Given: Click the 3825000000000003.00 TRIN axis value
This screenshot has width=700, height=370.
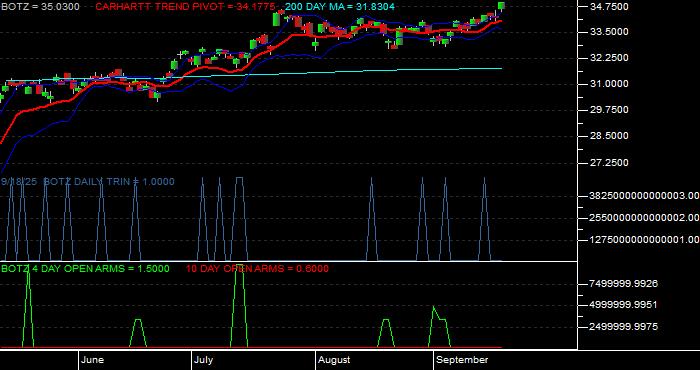Looking at the screenshot, I should click(644, 195).
